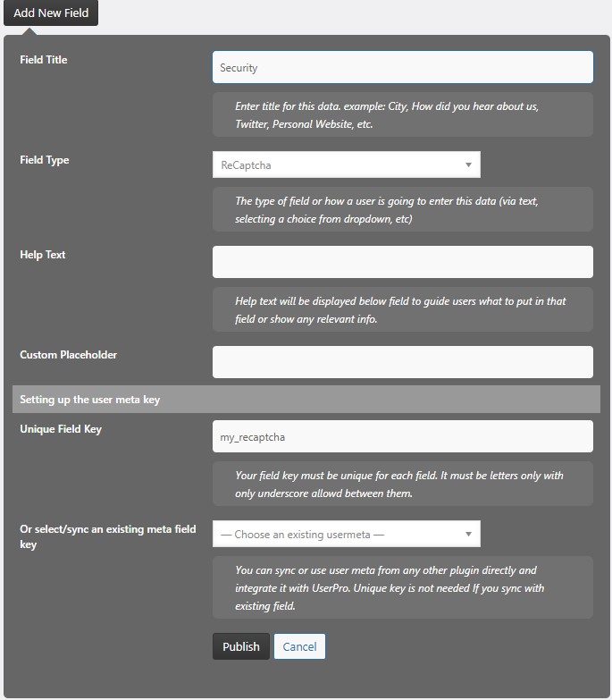Click the Field Title input containing Security
The width and height of the screenshot is (612, 700).
pos(402,67)
